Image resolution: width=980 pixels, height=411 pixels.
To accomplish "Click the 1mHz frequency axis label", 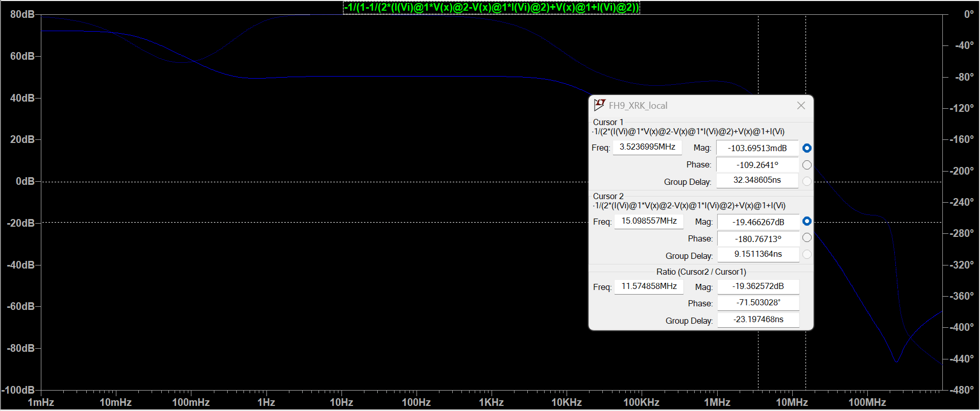I will pos(41,402).
